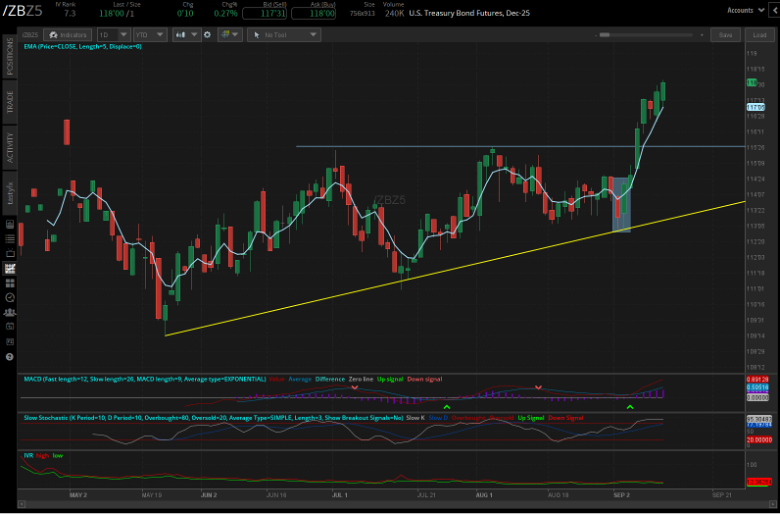The image size is (780, 515).
Task: Select the active charts sidebar icon
Action: click(x=10, y=269)
